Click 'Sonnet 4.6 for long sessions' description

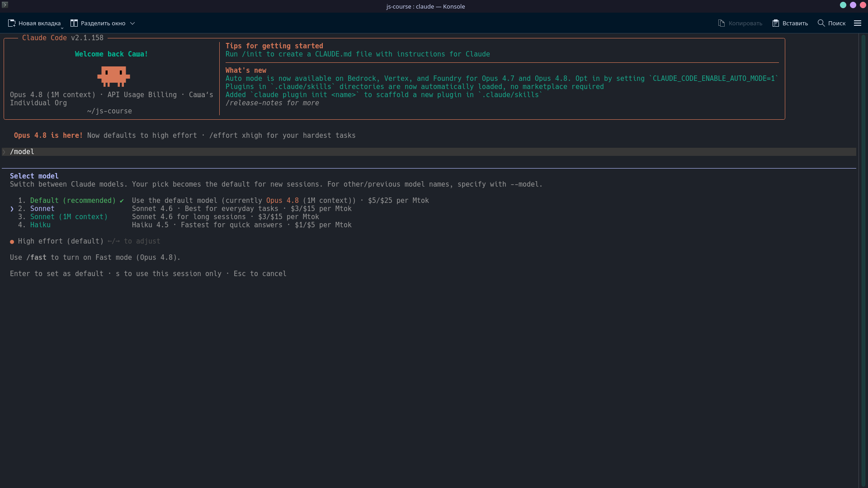[x=189, y=217]
